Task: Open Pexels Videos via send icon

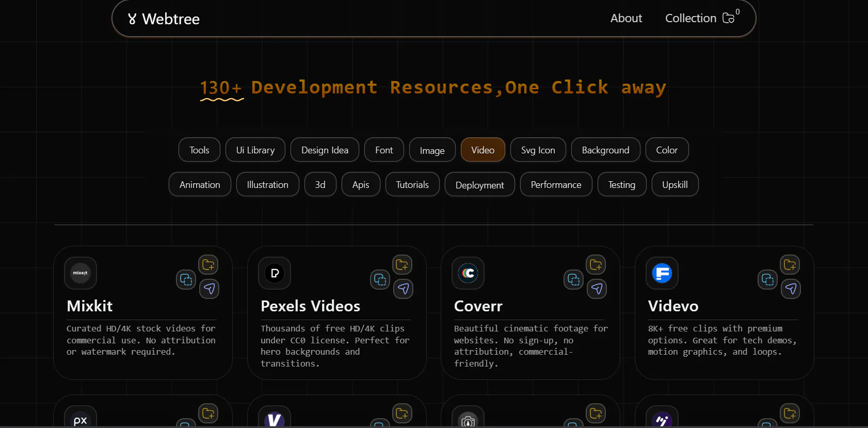Action: 404,289
